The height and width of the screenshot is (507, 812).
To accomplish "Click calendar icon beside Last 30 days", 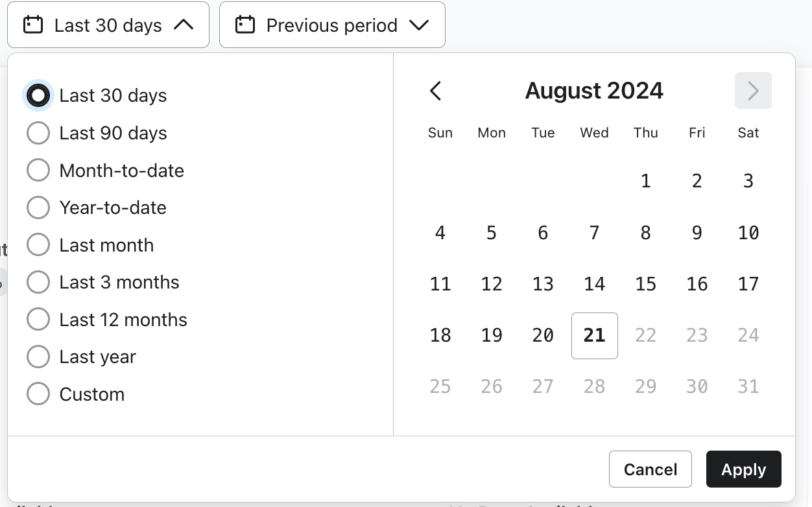I will (x=33, y=25).
